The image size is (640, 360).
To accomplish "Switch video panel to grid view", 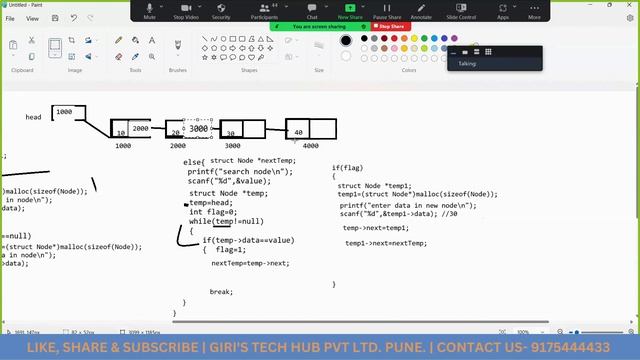I will pyautogui.click(x=488, y=52).
